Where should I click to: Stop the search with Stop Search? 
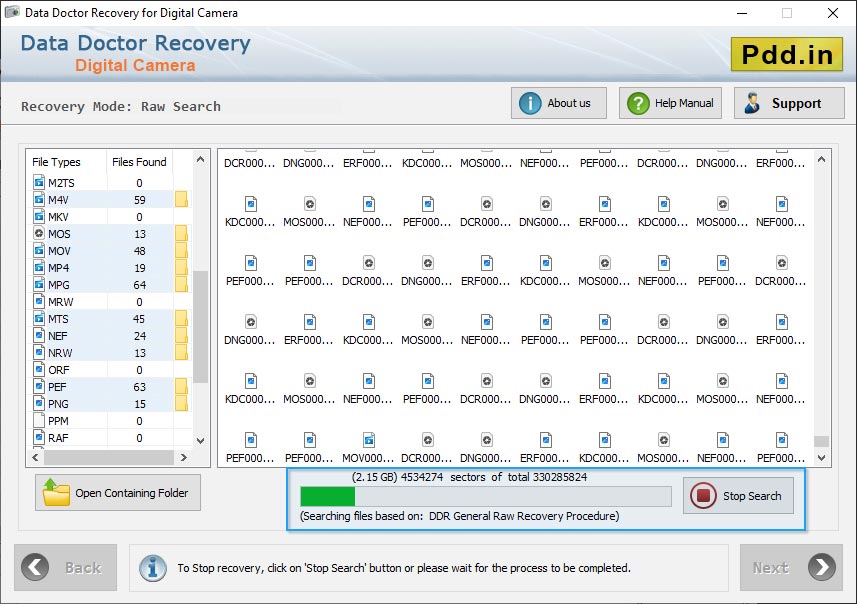coord(738,496)
